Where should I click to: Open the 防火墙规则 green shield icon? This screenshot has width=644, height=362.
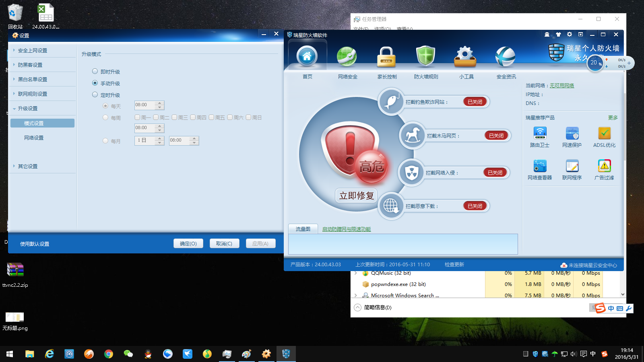coord(426,56)
